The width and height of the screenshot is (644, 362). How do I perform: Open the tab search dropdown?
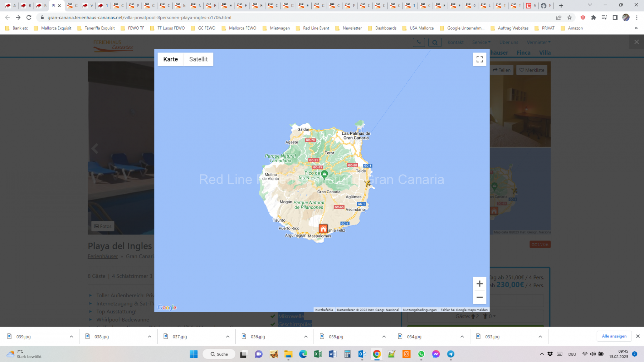click(x=590, y=5)
